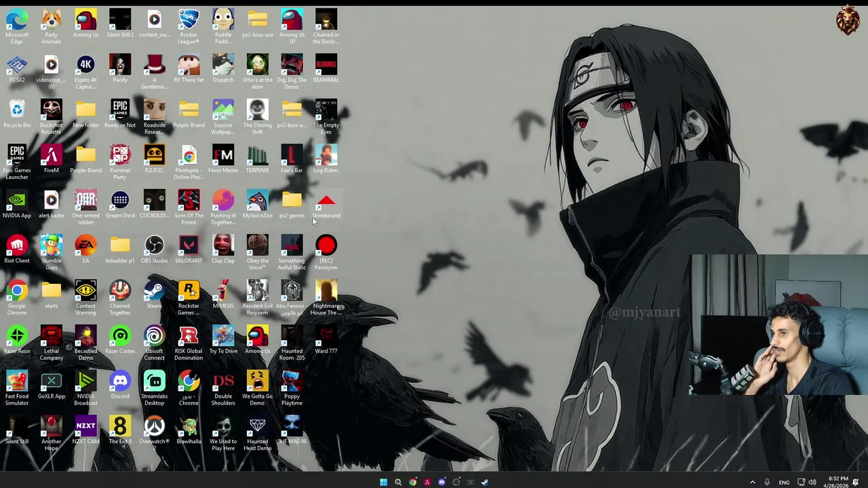Select the Rockstar Games launcher icon
Viewport: 868px width, 488px height.
pos(189,297)
